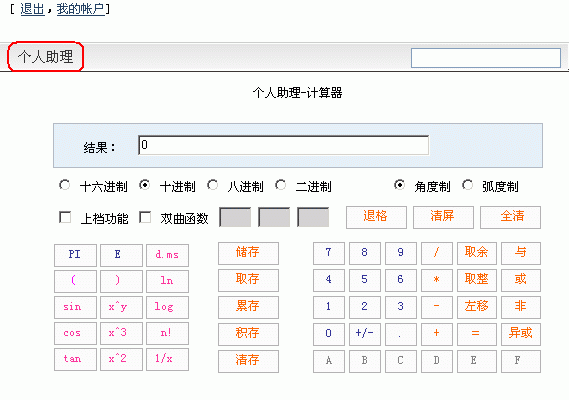This screenshot has width=569, height=400.
Task: Enable the 双曲函数 checkbox
Action: pyautogui.click(x=145, y=217)
